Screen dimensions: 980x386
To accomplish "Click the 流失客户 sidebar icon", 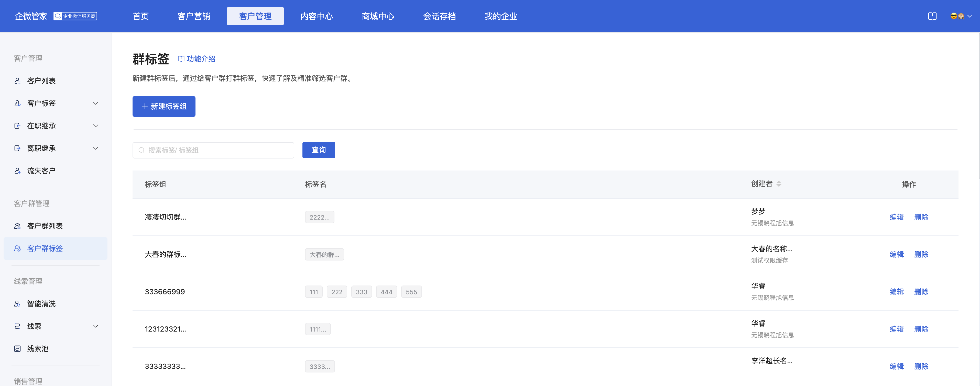I will pos(17,171).
